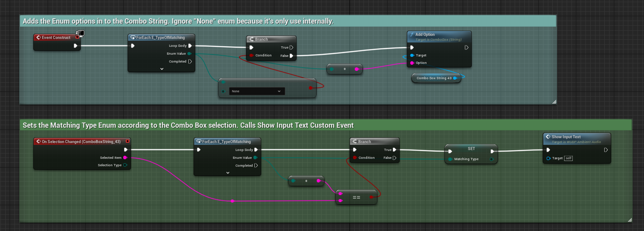Click the Combo Box String 43 output pin
Image resolution: width=644 pixels, height=231 pixels.
(x=455, y=78)
